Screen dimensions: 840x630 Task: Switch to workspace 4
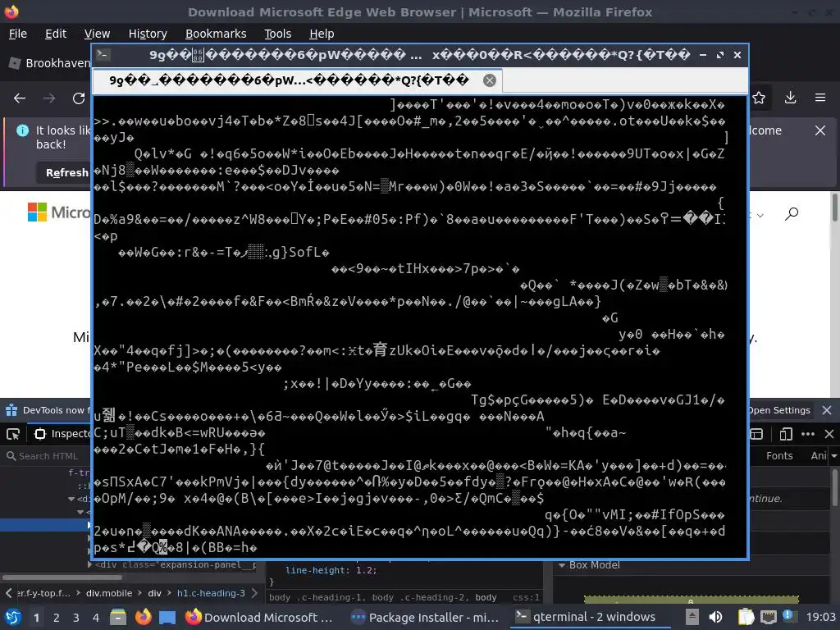[96, 618]
